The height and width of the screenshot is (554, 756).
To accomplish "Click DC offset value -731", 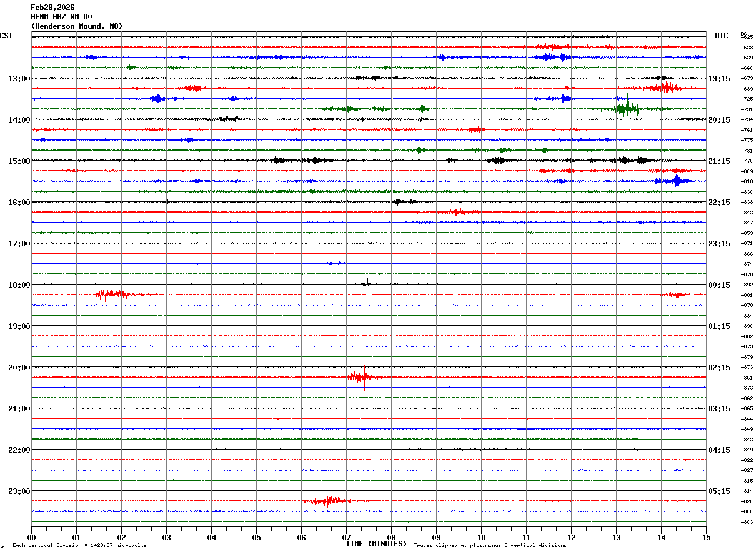I will (746, 109).
